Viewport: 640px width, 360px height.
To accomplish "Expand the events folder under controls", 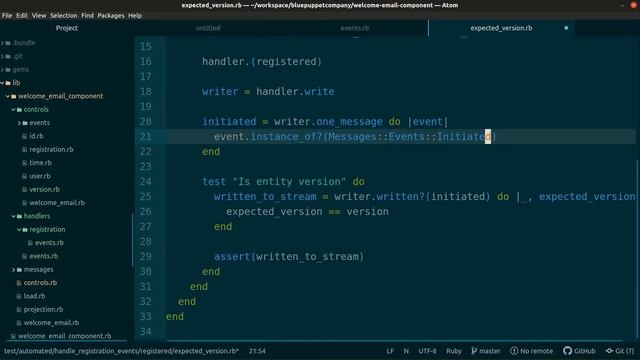I will click(x=19, y=123).
